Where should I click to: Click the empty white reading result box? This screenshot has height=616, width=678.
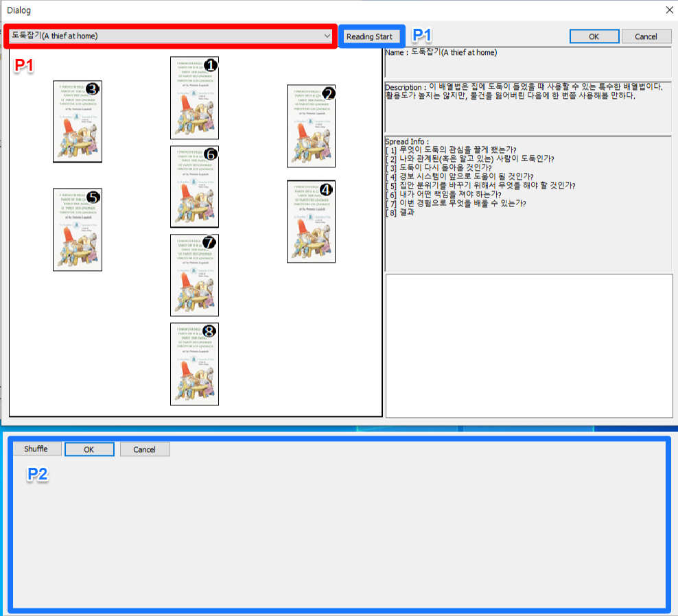tap(529, 346)
